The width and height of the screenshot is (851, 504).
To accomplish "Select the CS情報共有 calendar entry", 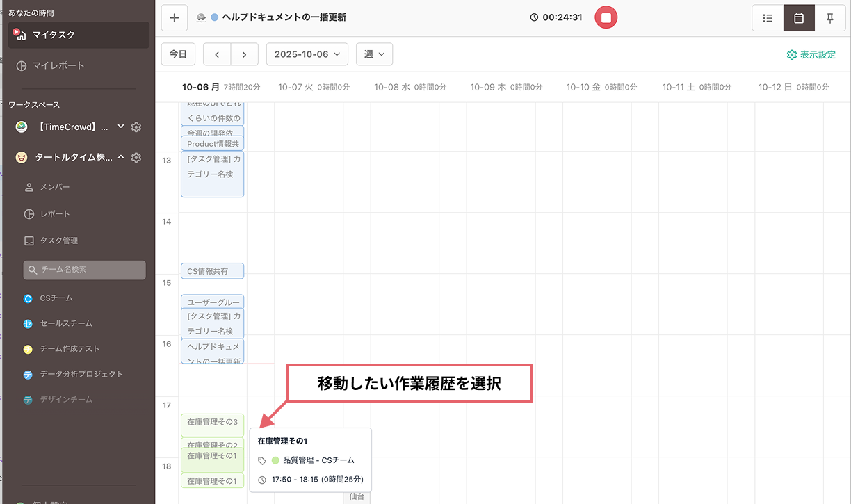I will [212, 271].
